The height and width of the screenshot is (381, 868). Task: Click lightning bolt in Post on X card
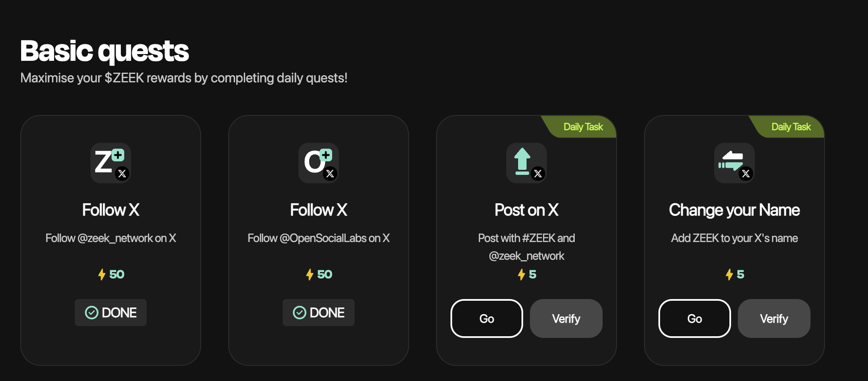(x=521, y=275)
